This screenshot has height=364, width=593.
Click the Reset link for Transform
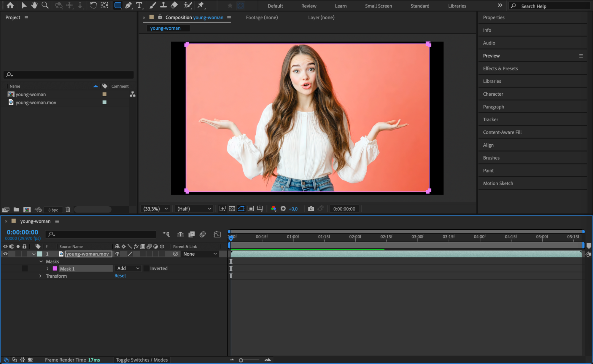[120, 276]
